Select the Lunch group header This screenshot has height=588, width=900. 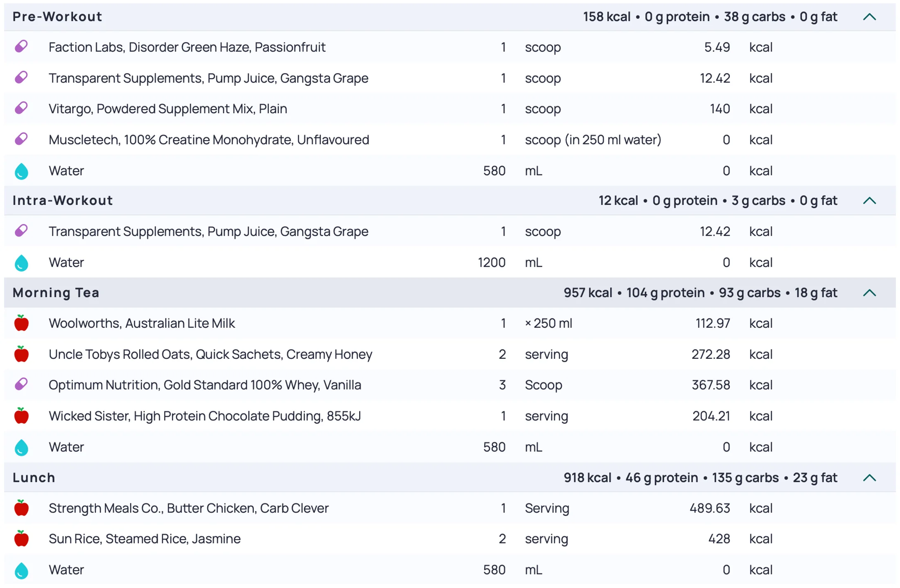click(x=34, y=478)
